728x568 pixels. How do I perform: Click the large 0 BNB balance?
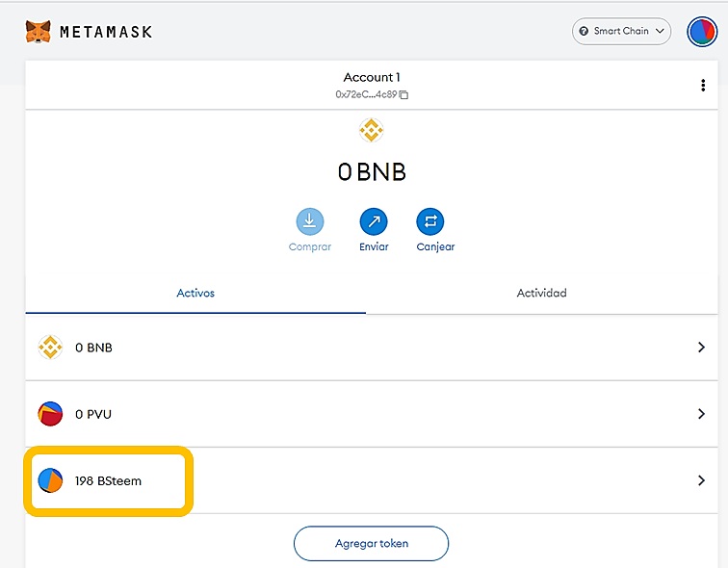[x=372, y=172]
